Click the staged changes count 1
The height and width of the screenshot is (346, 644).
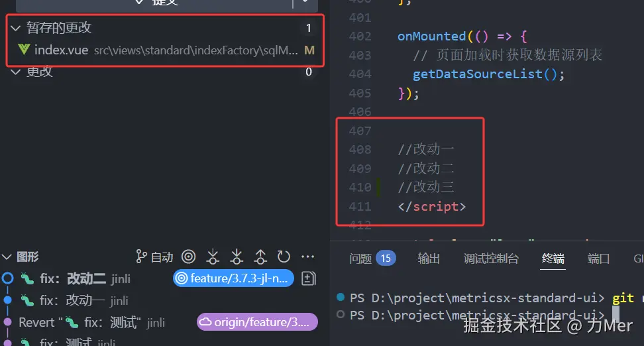[309, 28]
